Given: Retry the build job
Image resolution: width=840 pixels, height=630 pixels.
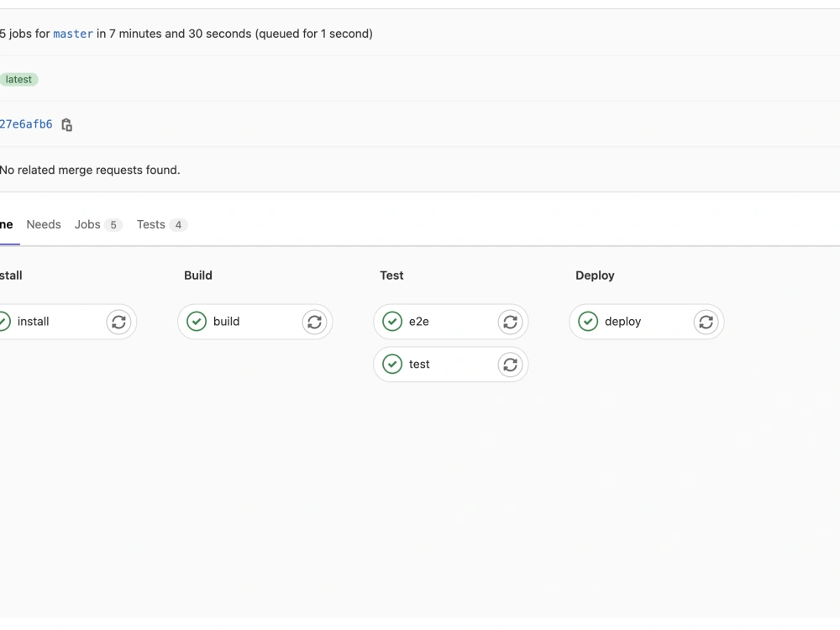Looking at the screenshot, I should pos(314,322).
